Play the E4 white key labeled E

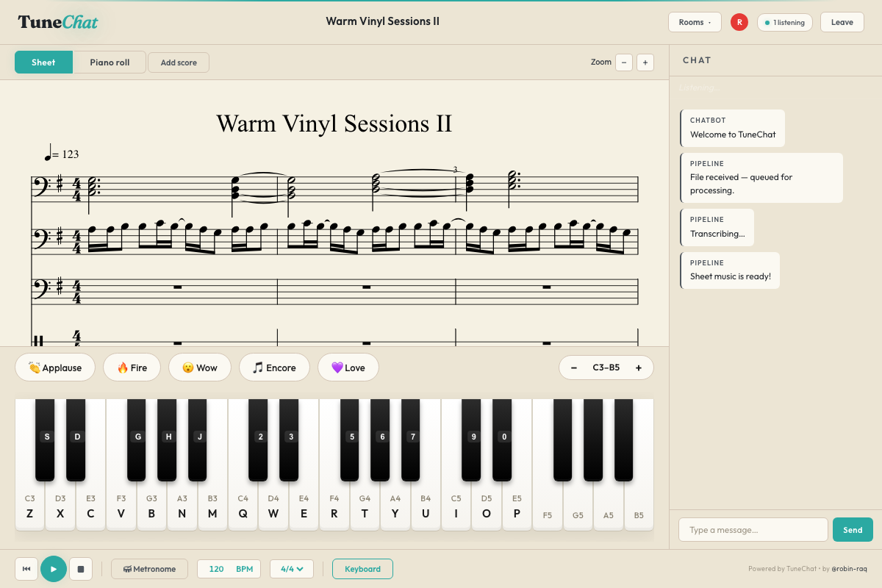[304, 507]
